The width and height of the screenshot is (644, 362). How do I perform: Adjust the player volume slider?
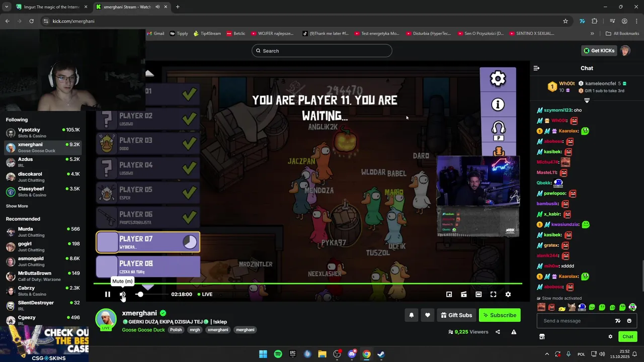tap(152, 294)
